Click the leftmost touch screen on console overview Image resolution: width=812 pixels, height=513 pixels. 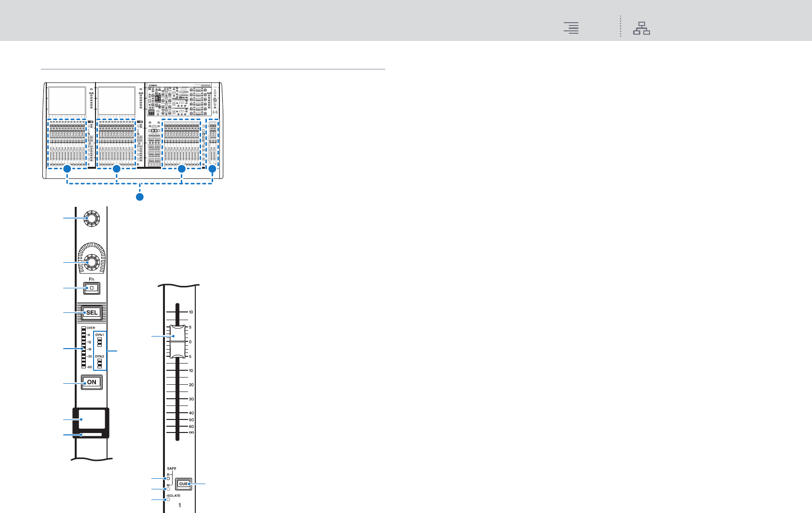[67, 101]
